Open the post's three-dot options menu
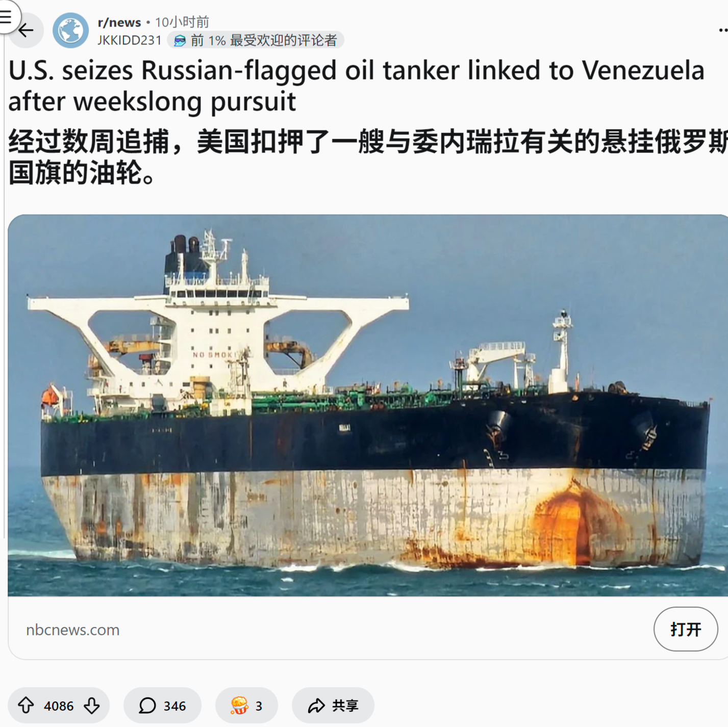Screen dimensions: 728x727 [723, 30]
